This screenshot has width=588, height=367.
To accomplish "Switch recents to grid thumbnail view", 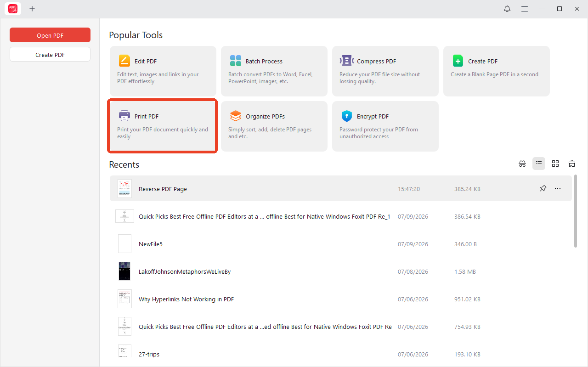I will 555,164.
